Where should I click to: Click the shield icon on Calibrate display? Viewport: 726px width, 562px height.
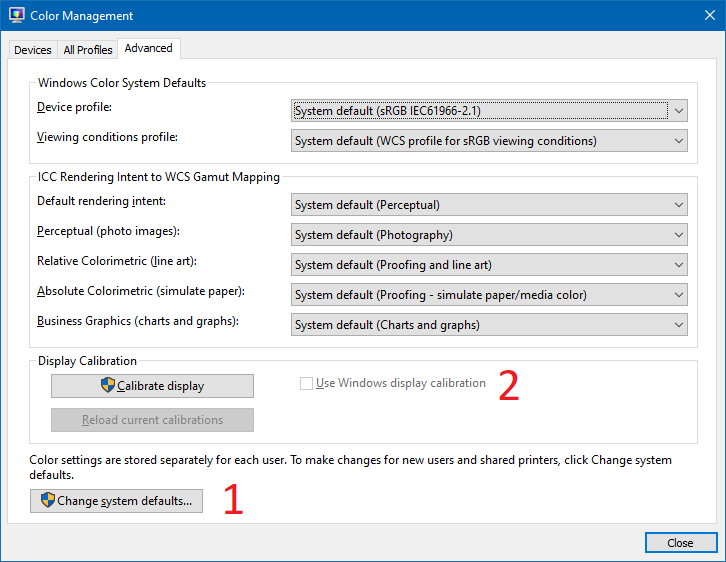pyautogui.click(x=107, y=385)
